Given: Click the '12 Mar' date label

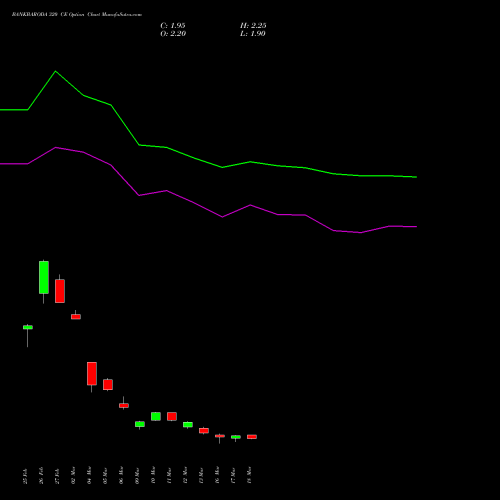Looking at the screenshot, I should pyautogui.click(x=186, y=475).
